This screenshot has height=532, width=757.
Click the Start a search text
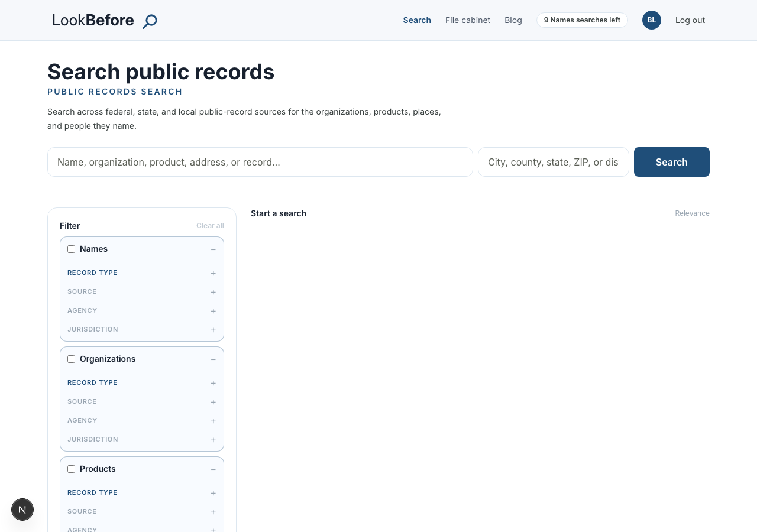[x=279, y=213]
